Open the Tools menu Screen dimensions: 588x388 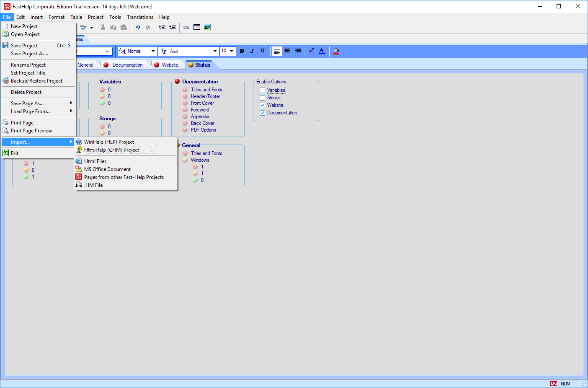[115, 17]
